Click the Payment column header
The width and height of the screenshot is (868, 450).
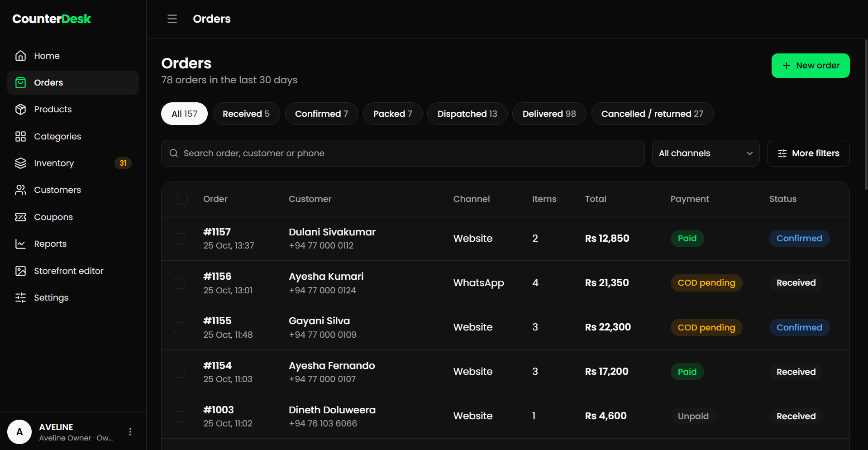coord(690,199)
